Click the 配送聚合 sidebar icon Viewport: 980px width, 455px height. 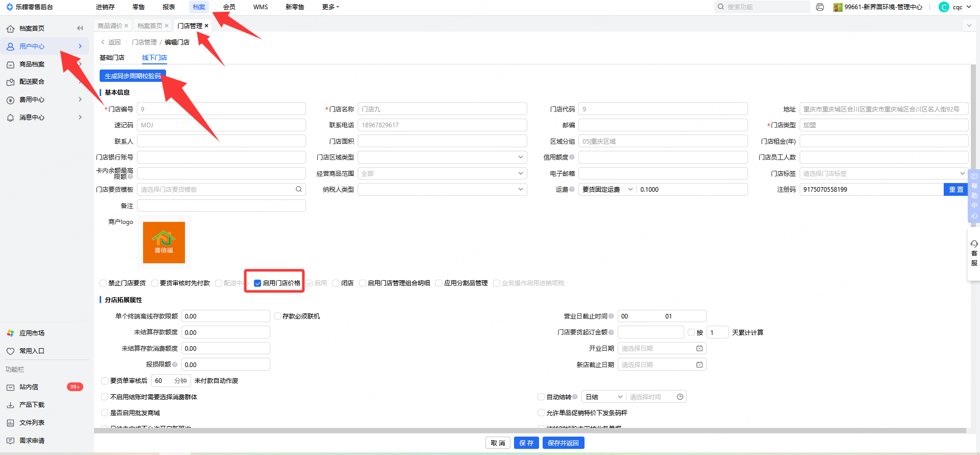[10, 82]
